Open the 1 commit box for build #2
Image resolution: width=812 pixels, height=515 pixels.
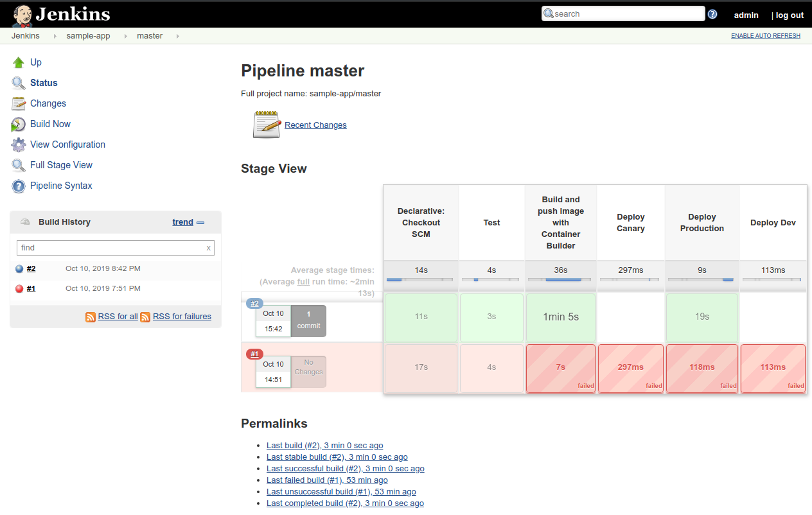pos(308,320)
